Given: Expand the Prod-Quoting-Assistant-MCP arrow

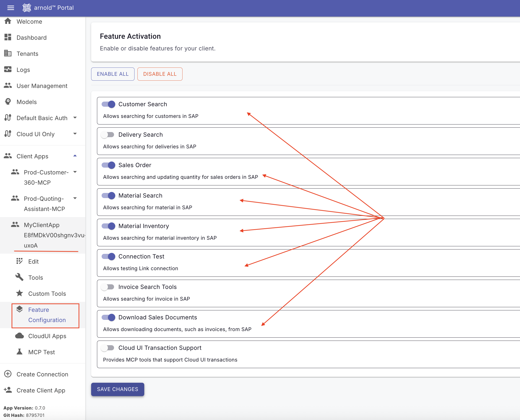Looking at the screenshot, I should click(x=75, y=198).
